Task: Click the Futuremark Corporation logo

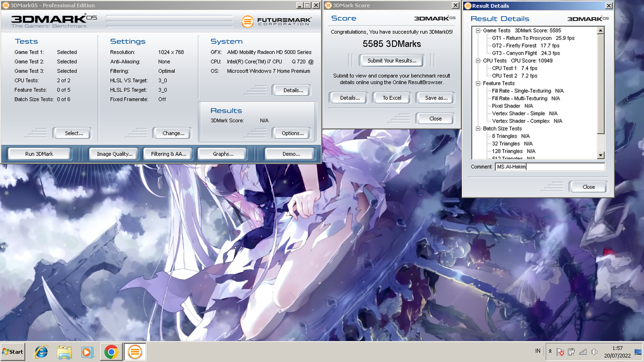Action: coord(276,21)
